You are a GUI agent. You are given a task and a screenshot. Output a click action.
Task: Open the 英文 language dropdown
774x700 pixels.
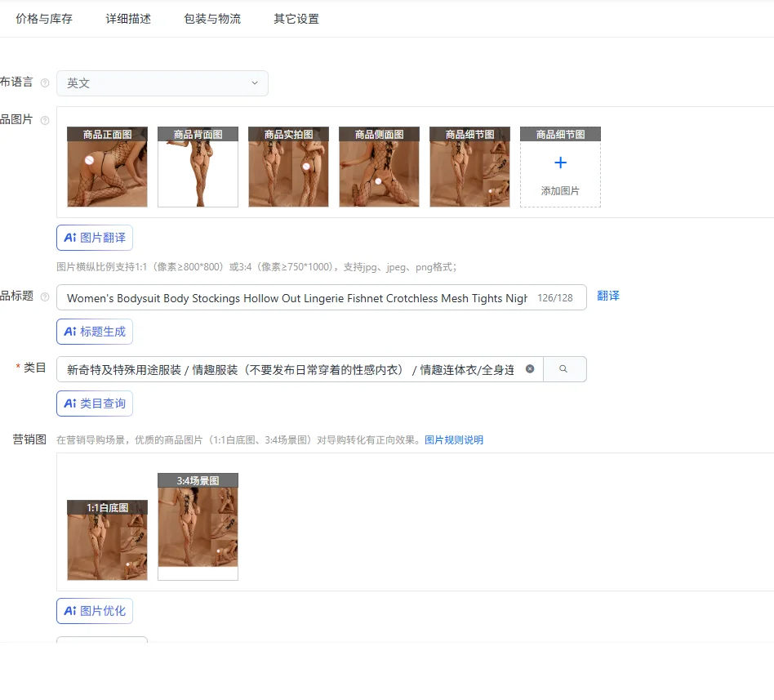[x=162, y=83]
